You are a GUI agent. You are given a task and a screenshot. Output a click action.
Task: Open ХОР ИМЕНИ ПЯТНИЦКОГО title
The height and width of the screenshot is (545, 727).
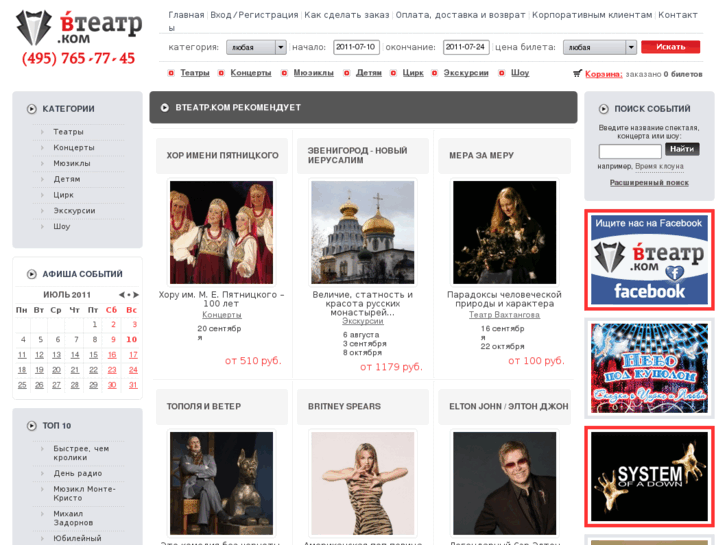[x=223, y=155]
